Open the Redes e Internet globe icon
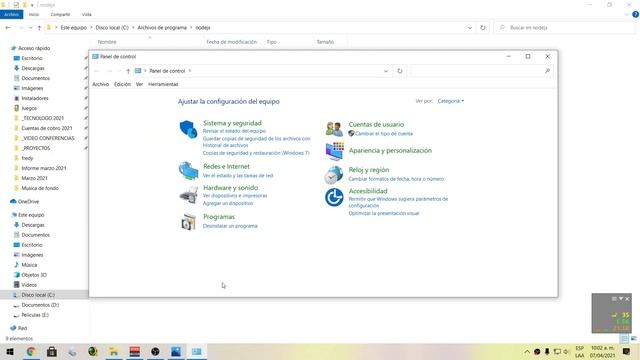This screenshot has height=360, width=640. (x=188, y=171)
